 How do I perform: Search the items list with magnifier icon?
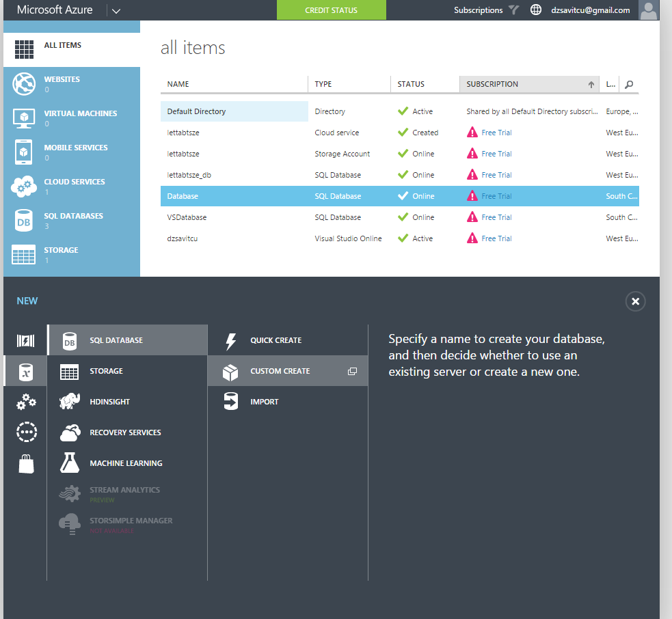pyautogui.click(x=629, y=85)
